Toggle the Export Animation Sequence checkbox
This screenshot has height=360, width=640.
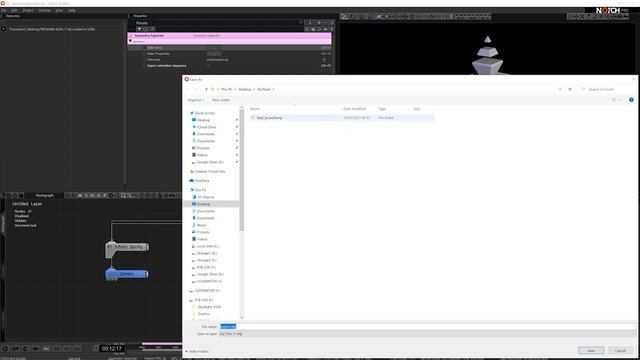(x=208, y=66)
